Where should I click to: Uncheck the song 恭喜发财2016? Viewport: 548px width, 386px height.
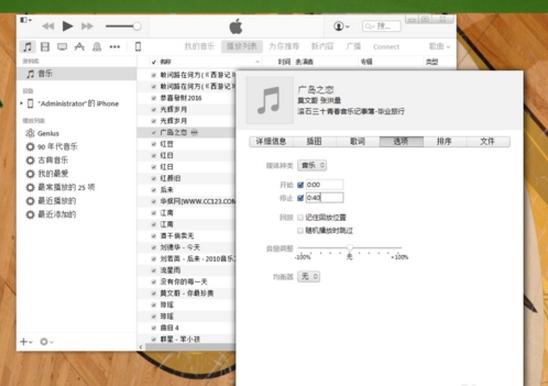coord(153,98)
